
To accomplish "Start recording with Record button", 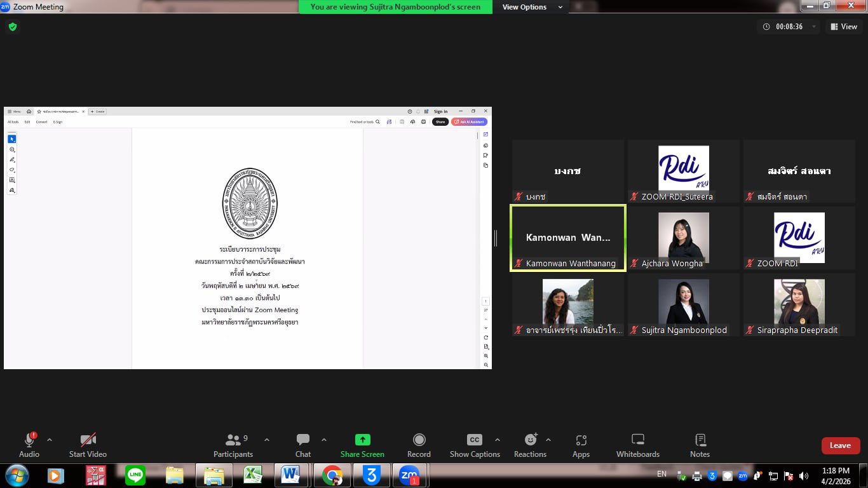I will 419,445.
